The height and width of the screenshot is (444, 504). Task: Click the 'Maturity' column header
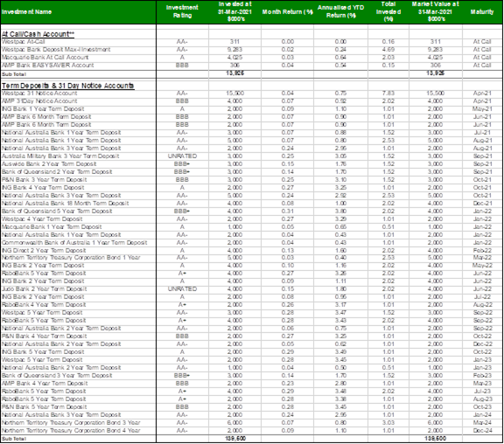482,12
